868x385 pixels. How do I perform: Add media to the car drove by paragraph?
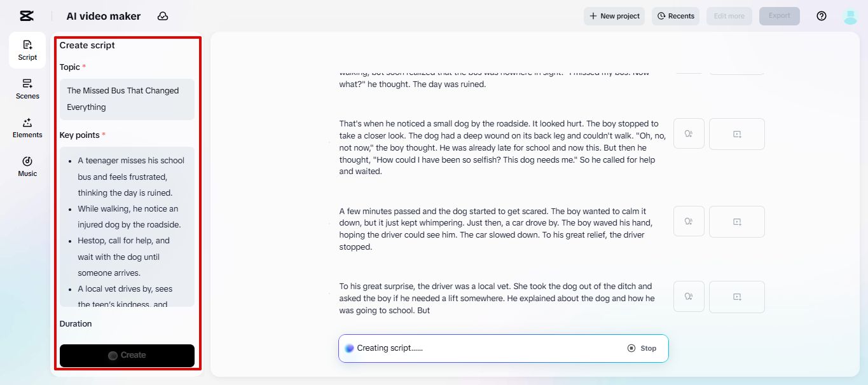tap(736, 221)
